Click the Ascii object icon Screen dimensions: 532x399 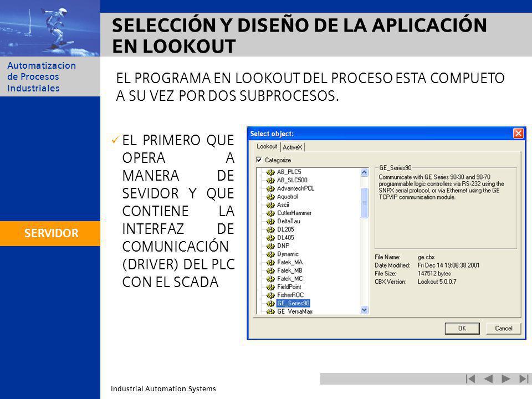(x=270, y=205)
